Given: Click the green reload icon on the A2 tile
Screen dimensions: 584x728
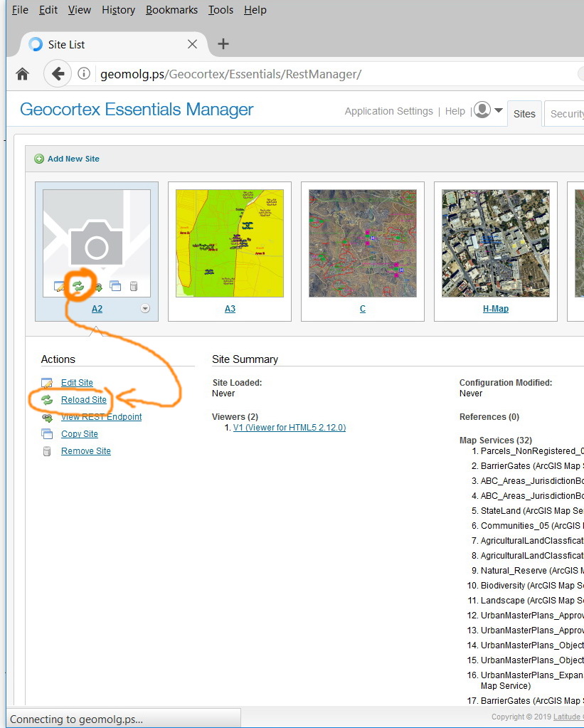Looking at the screenshot, I should [x=78, y=286].
